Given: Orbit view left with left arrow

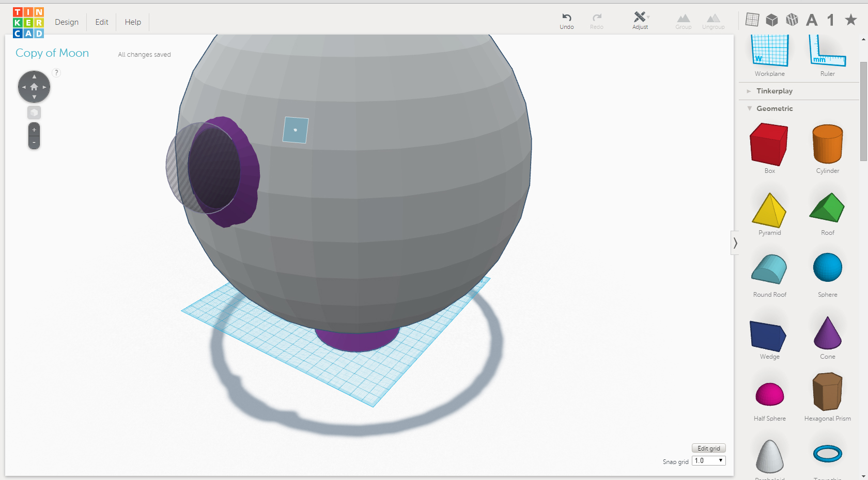Looking at the screenshot, I should pyautogui.click(x=24, y=87).
